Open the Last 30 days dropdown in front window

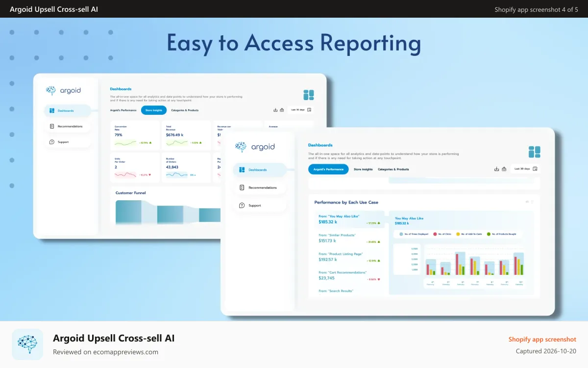click(525, 169)
